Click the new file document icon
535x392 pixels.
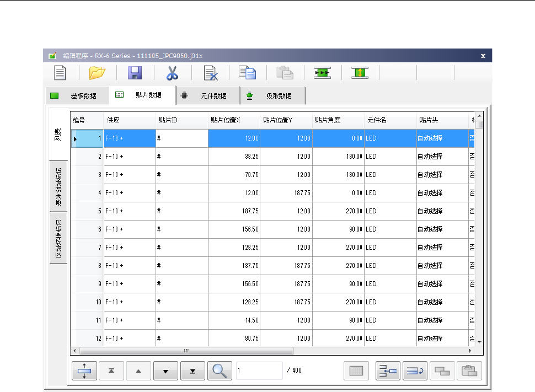click(x=60, y=73)
